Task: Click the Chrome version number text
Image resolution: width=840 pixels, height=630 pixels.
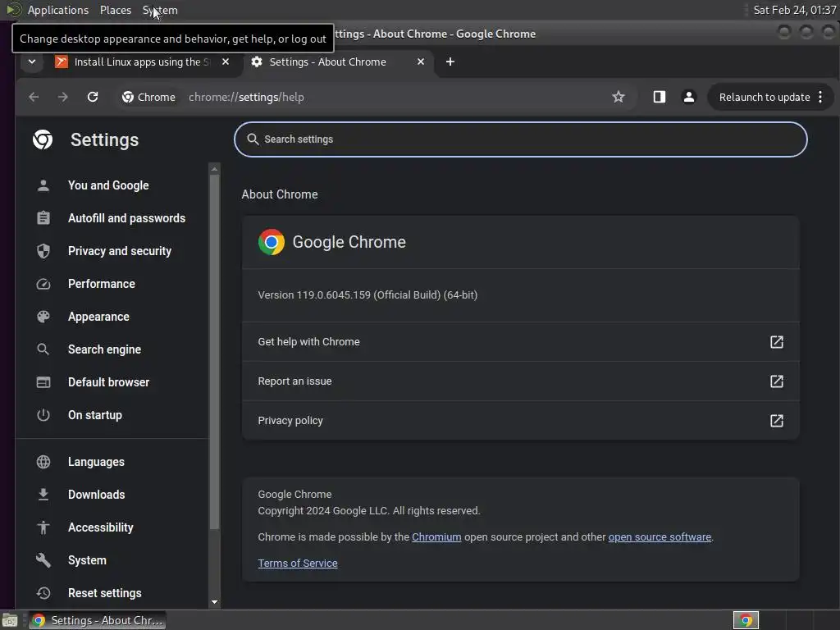Action: tap(367, 295)
